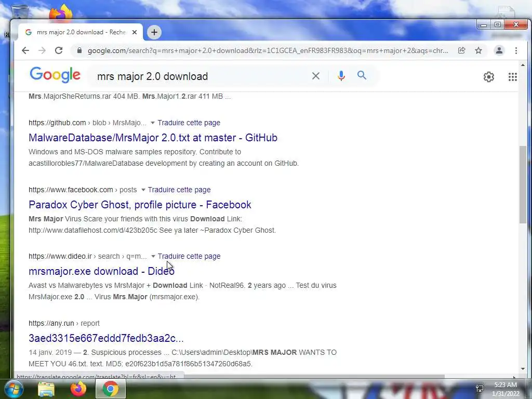Close the 'mrs major 2.0 download' tab
The image size is (532, 399).
[x=135, y=32]
